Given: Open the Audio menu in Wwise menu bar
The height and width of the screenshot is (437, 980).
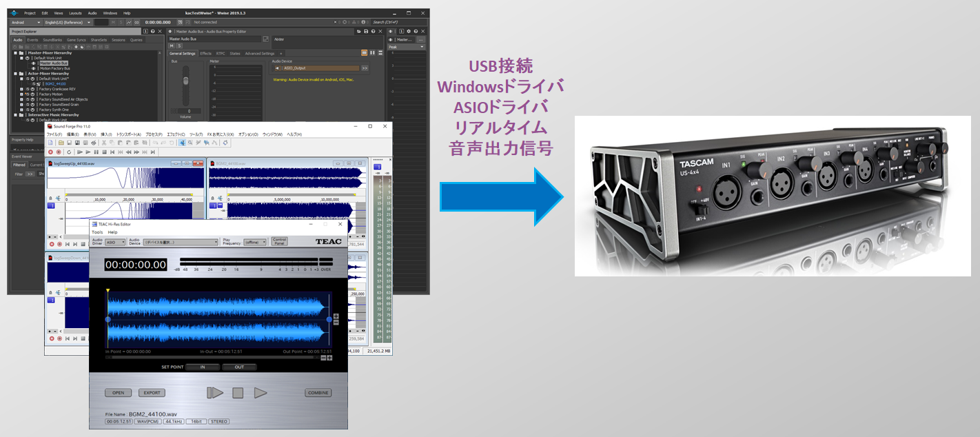Looking at the screenshot, I should point(92,13).
